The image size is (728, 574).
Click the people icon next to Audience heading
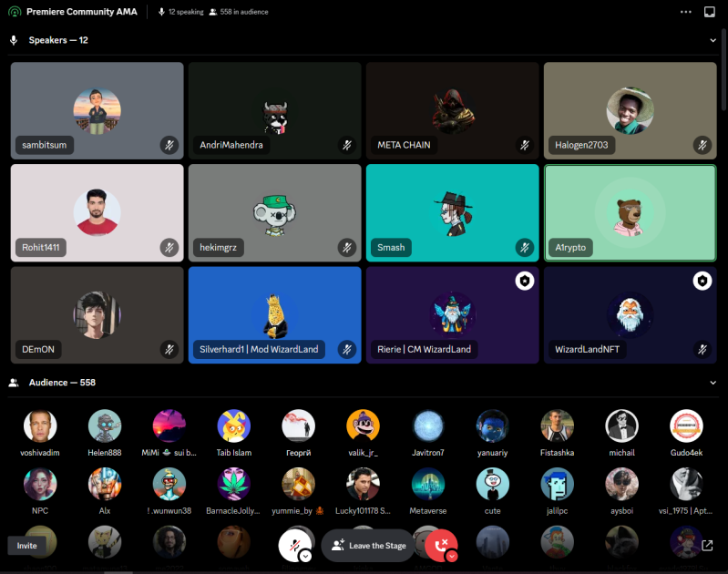pyautogui.click(x=14, y=383)
